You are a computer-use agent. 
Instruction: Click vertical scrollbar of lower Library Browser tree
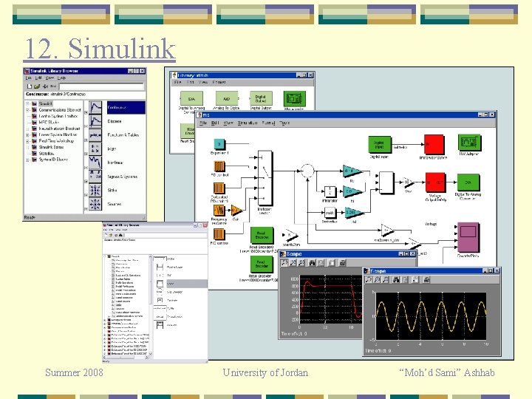click(x=150, y=304)
